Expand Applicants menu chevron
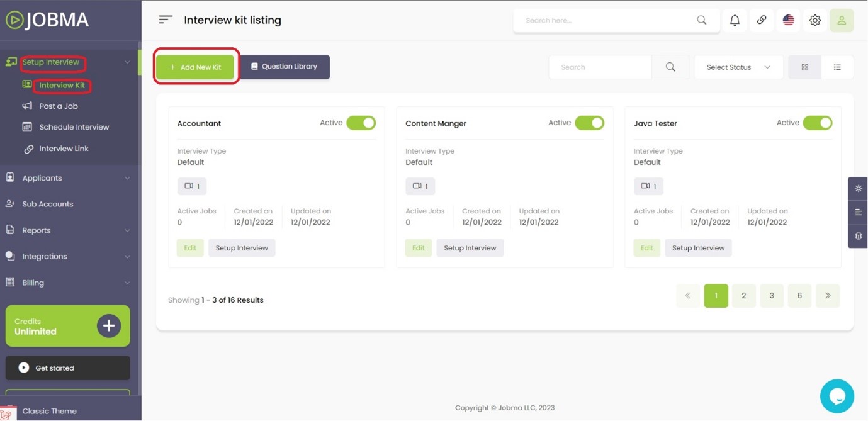Viewport: 868px width, 421px height. tap(127, 178)
